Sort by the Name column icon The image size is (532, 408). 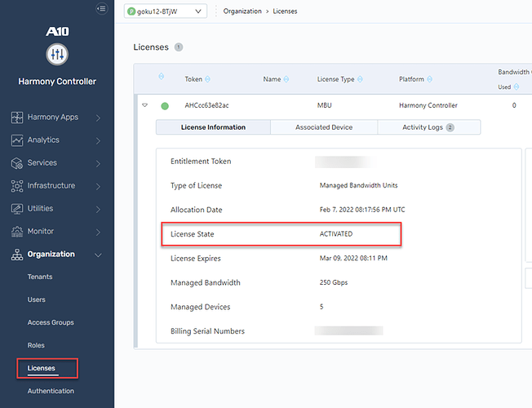(286, 79)
